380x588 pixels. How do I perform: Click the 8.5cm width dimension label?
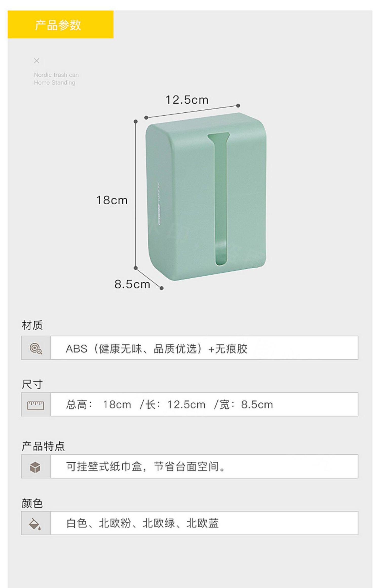click(x=132, y=284)
